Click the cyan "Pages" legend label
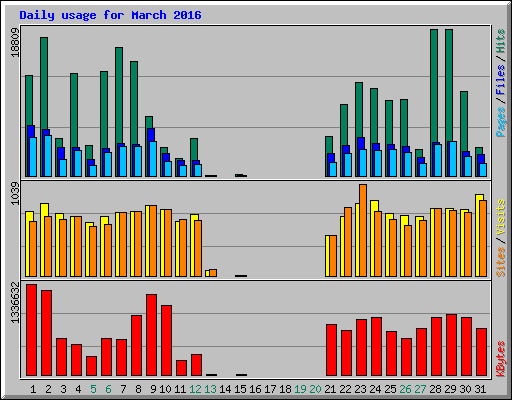The width and height of the screenshot is (512, 400). pos(501,122)
